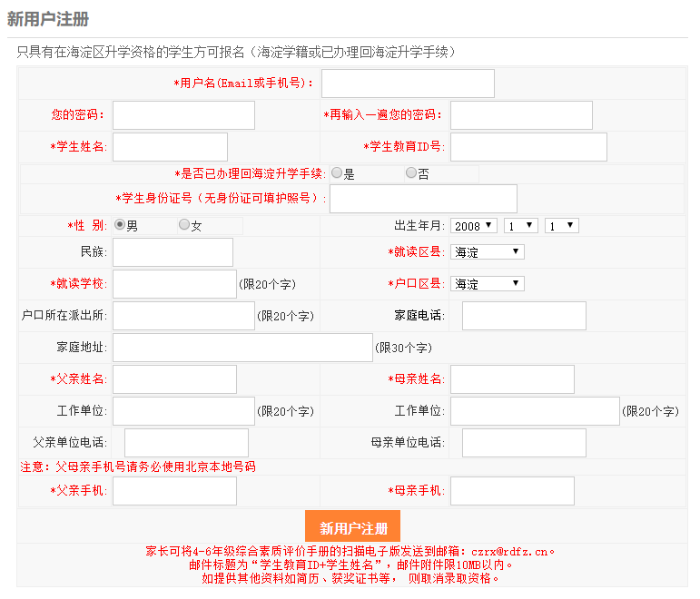Click the 您的密码 input field
This screenshot has width=700, height=599.
[x=184, y=115]
